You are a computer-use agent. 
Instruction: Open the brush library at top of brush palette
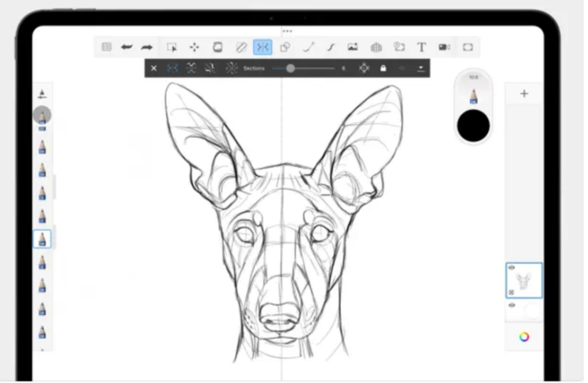[42, 94]
